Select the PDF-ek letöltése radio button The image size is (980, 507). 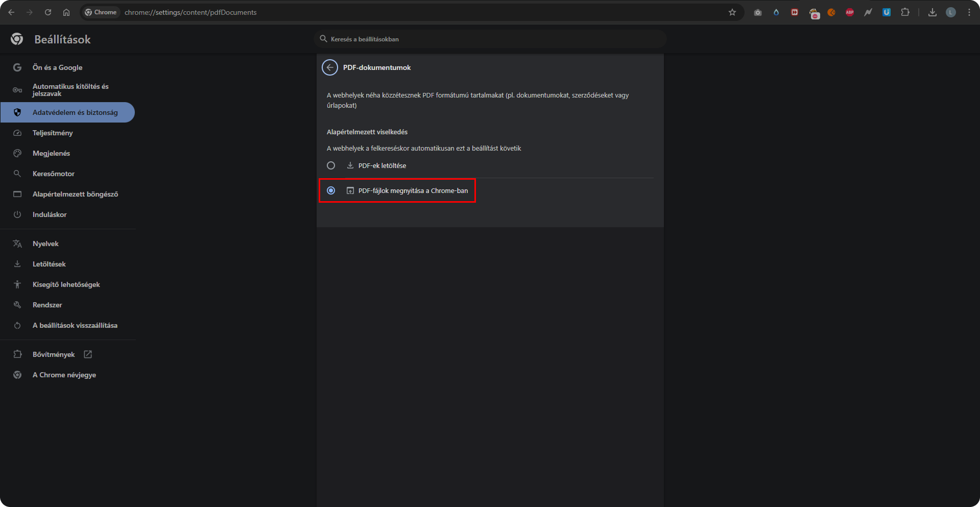(331, 165)
